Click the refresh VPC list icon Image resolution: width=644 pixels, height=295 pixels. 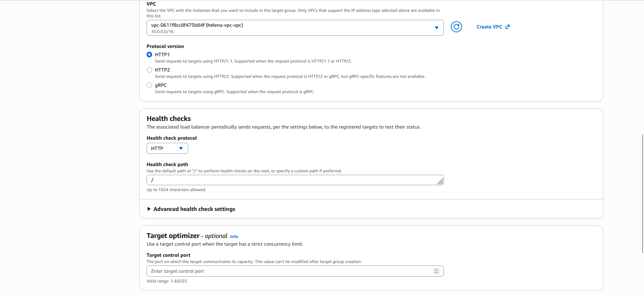click(456, 27)
